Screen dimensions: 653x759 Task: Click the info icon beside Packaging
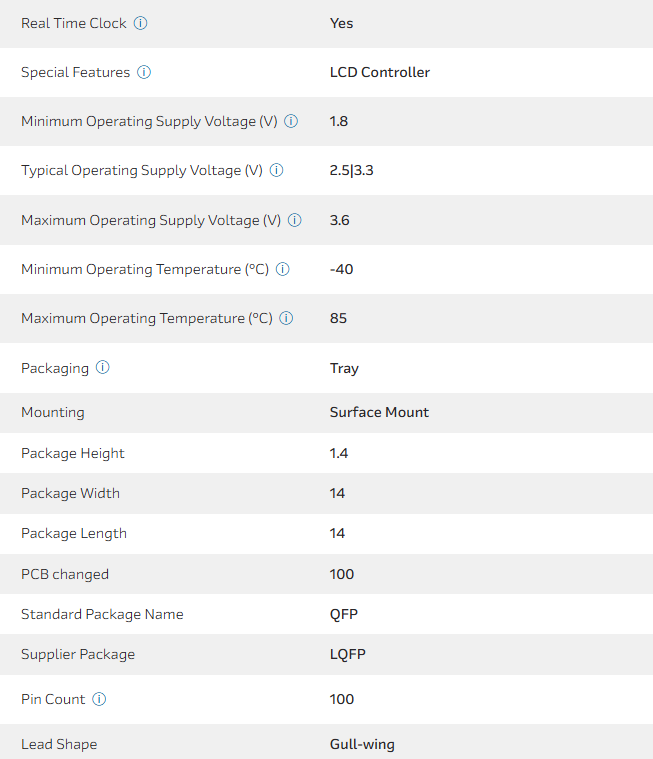(103, 368)
